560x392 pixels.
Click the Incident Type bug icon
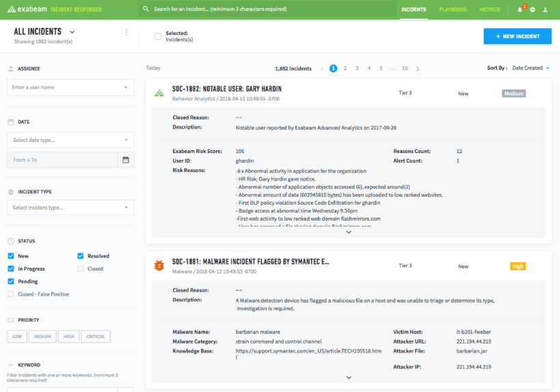(x=11, y=192)
